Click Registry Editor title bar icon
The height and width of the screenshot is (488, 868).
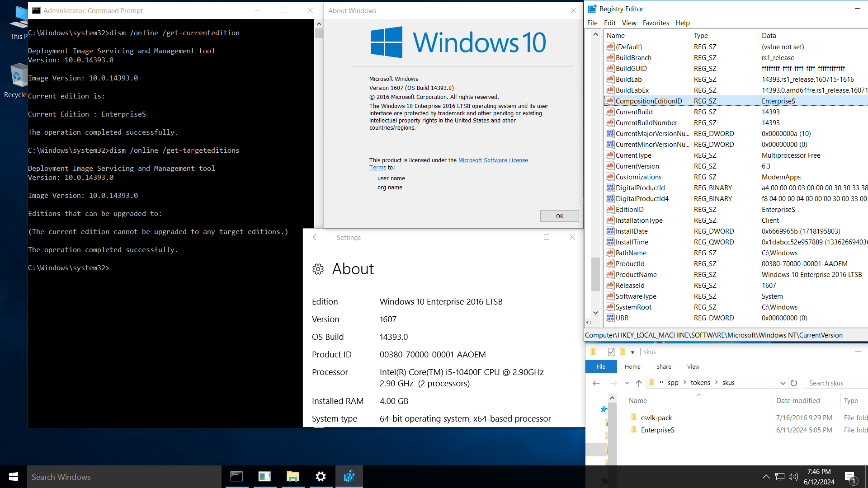592,9
